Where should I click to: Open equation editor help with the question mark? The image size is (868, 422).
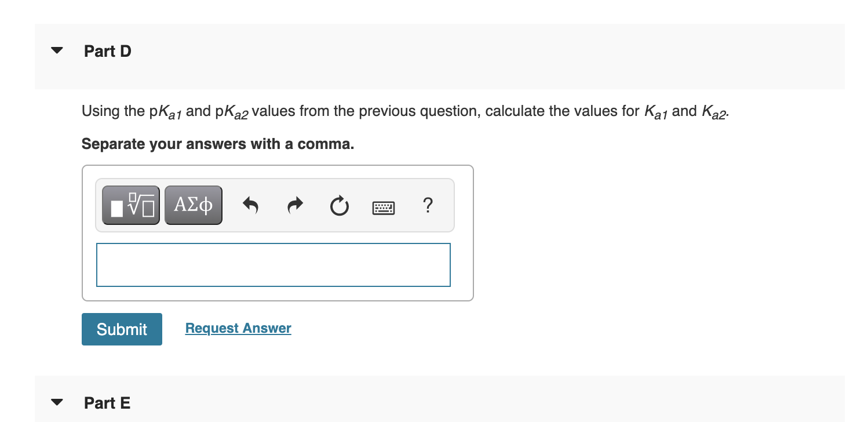pos(428,206)
